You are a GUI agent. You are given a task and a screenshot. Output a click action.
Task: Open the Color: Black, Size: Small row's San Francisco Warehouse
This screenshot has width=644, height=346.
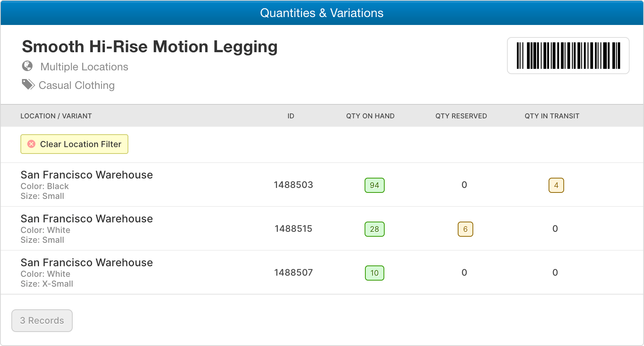click(87, 175)
